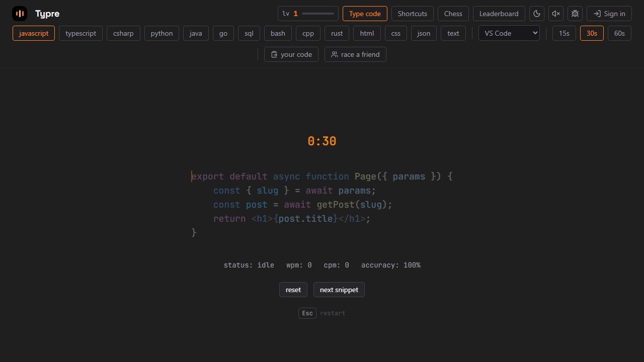
Task: Set timer to 60s
Action: point(619,33)
